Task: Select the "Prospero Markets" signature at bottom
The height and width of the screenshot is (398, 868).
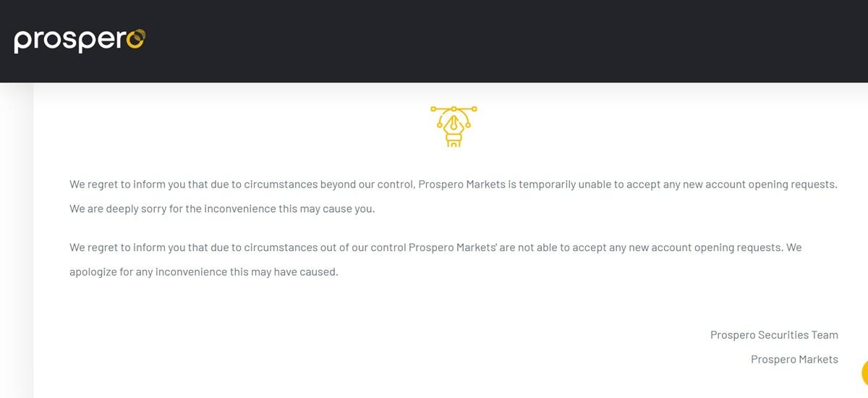Action: click(794, 360)
